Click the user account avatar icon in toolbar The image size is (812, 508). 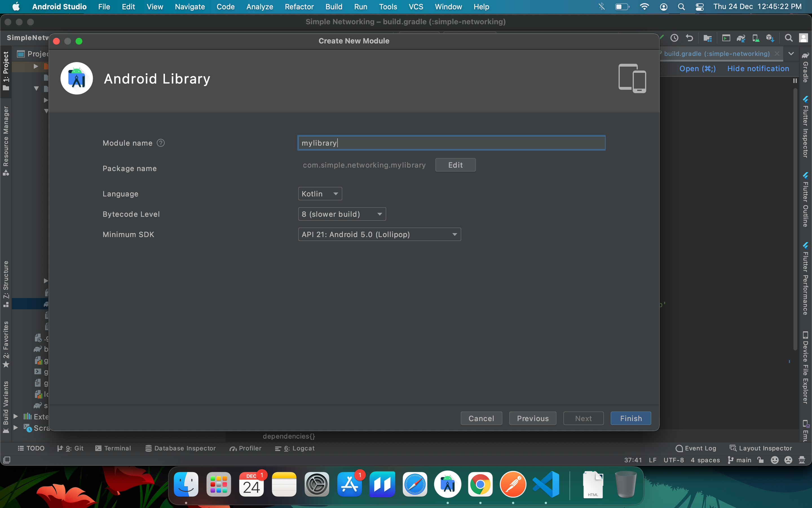(803, 38)
